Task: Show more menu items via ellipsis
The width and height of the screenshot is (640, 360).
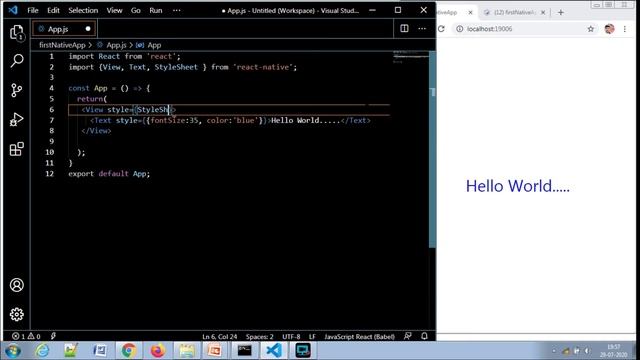Action: pyautogui.click(x=176, y=10)
